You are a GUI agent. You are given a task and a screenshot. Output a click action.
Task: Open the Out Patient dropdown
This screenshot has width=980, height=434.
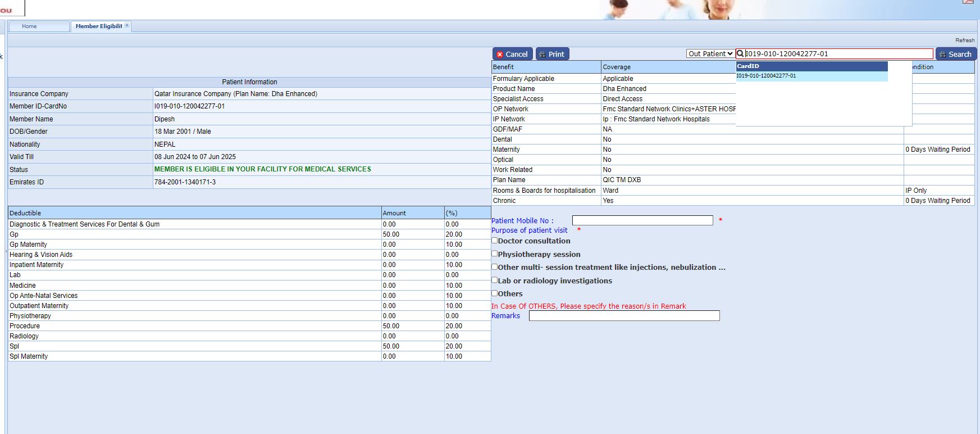tap(710, 53)
